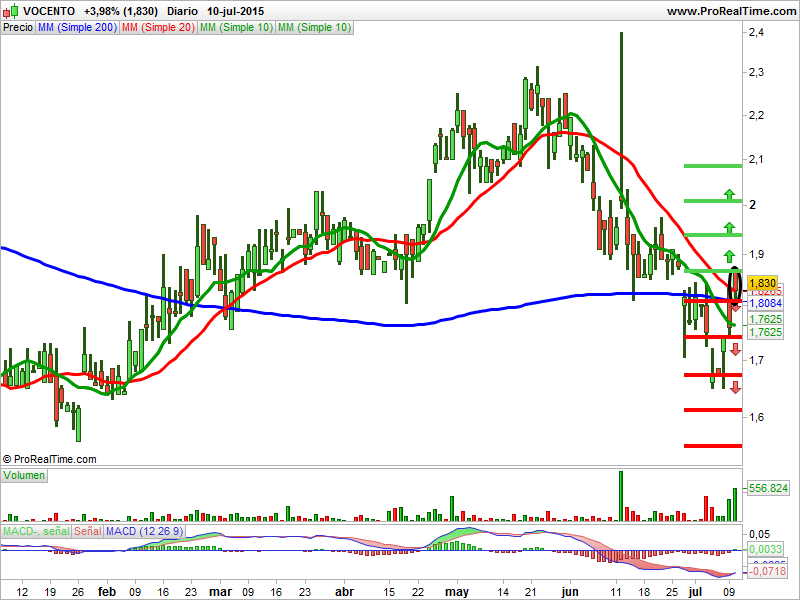Click the topmost green up arrow near 2
The image size is (800, 600).
(x=730, y=194)
